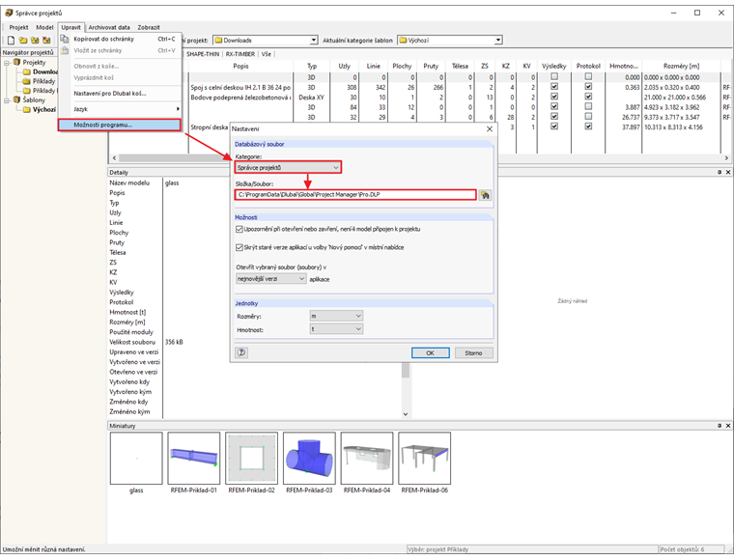The width and height of the screenshot is (734, 560).
Task: Click the model table left scroll arrow
Action: pyautogui.click(x=114, y=158)
